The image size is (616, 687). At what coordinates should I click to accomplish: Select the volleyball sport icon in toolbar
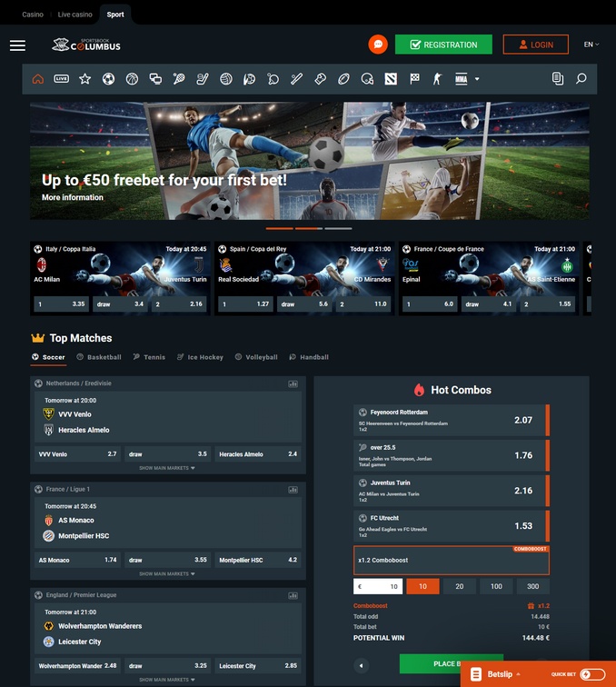coord(226,79)
